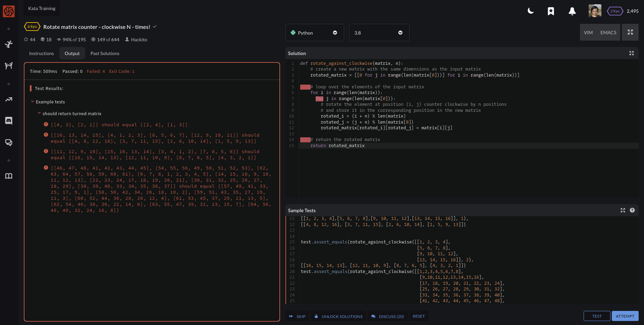
Task: Open the fullscreen toggle next to EMACS
Action: (630, 33)
